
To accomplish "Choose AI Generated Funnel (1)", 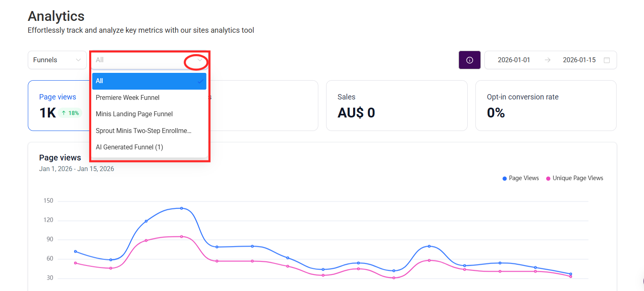I will (x=129, y=147).
